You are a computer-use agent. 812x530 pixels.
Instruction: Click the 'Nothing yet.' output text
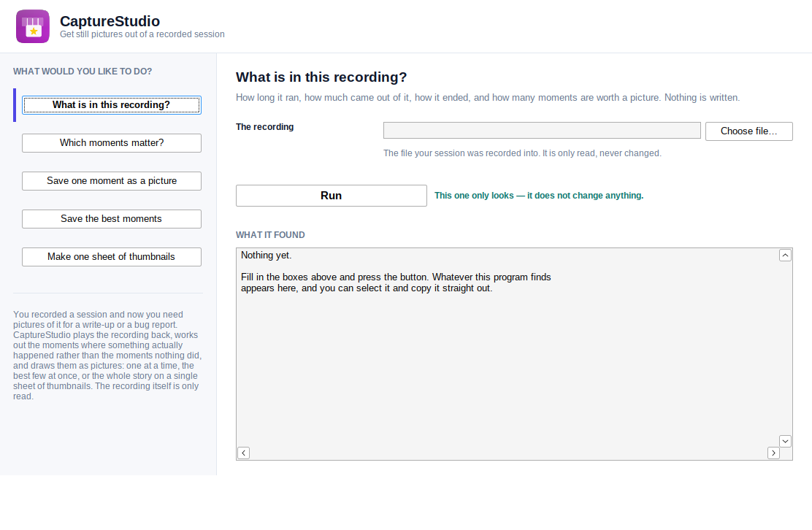pos(267,256)
